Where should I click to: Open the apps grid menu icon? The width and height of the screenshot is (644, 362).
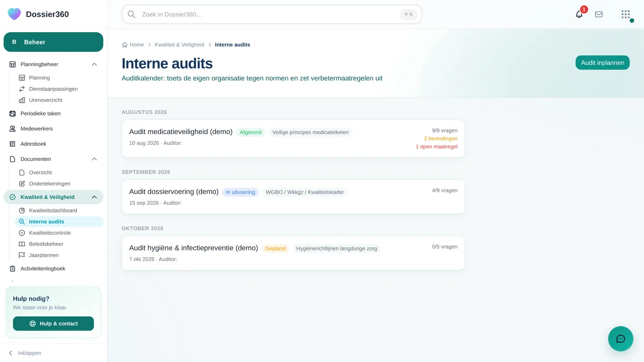click(x=626, y=14)
